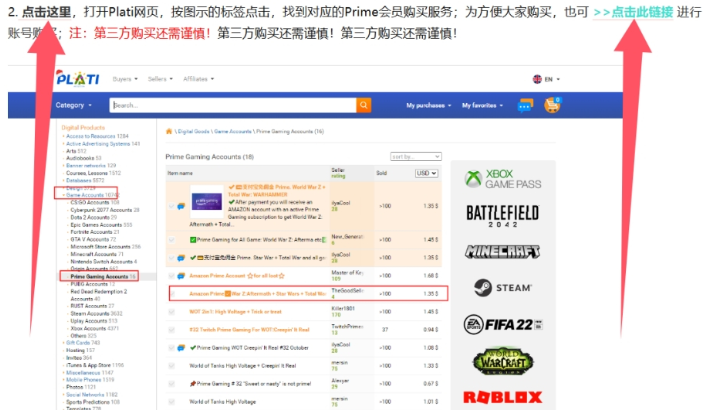The width and height of the screenshot is (705, 410).
Task: Open the My purchases dropdown
Action: pos(428,105)
